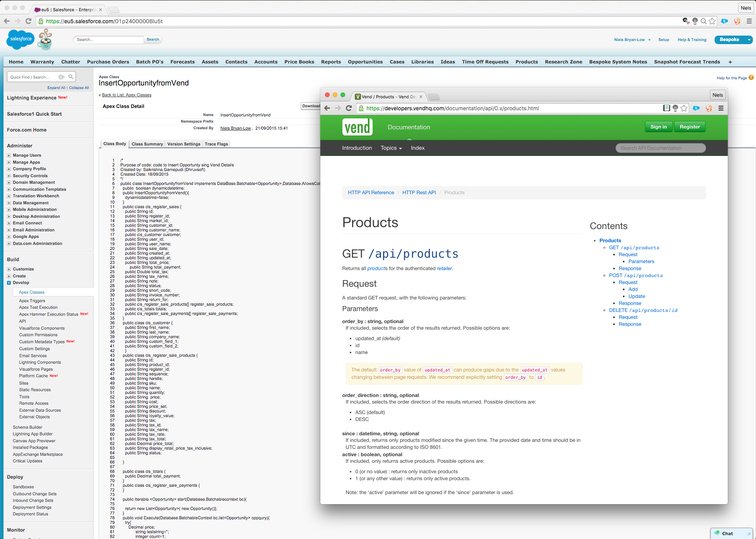This screenshot has height=539, width=756.
Task: Open Apex Triggers in the sidebar
Action: [x=32, y=301]
